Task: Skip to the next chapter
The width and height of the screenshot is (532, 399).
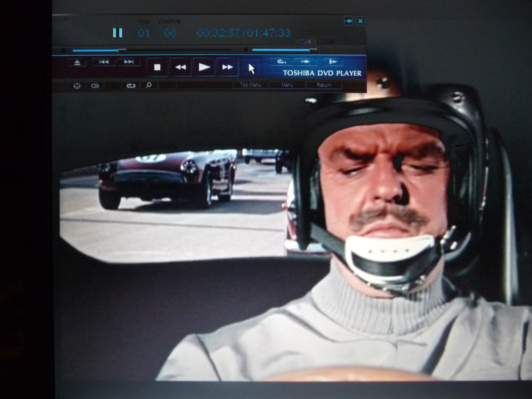Action: point(129,62)
